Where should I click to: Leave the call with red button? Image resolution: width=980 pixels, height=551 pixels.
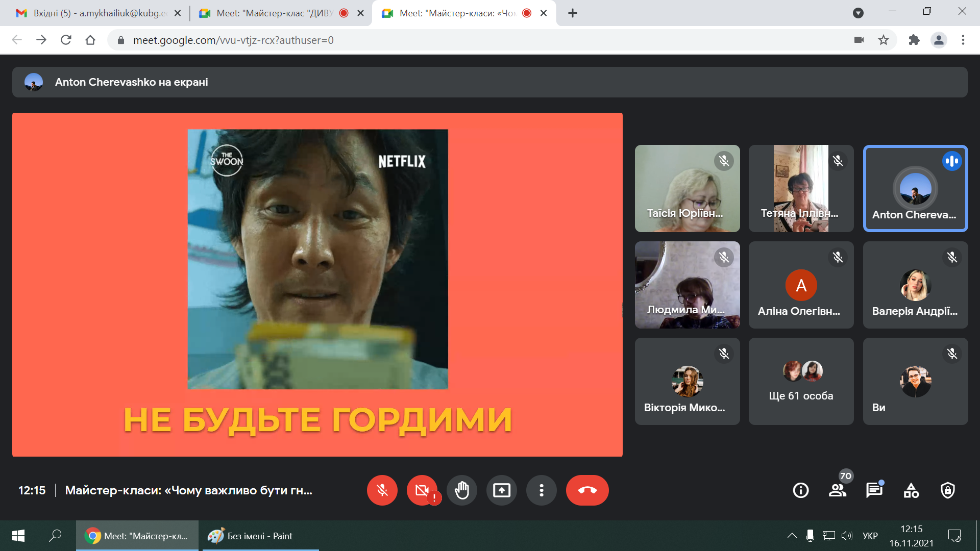(587, 490)
